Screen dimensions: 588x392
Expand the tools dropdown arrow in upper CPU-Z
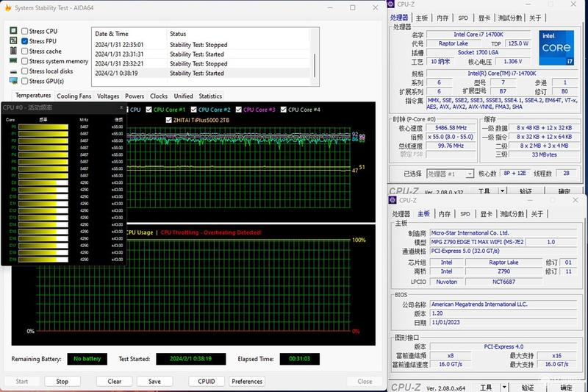503,191
